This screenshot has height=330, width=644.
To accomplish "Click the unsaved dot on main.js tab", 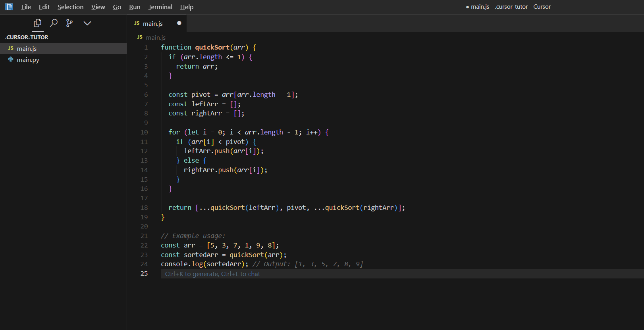I will tap(179, 23).
